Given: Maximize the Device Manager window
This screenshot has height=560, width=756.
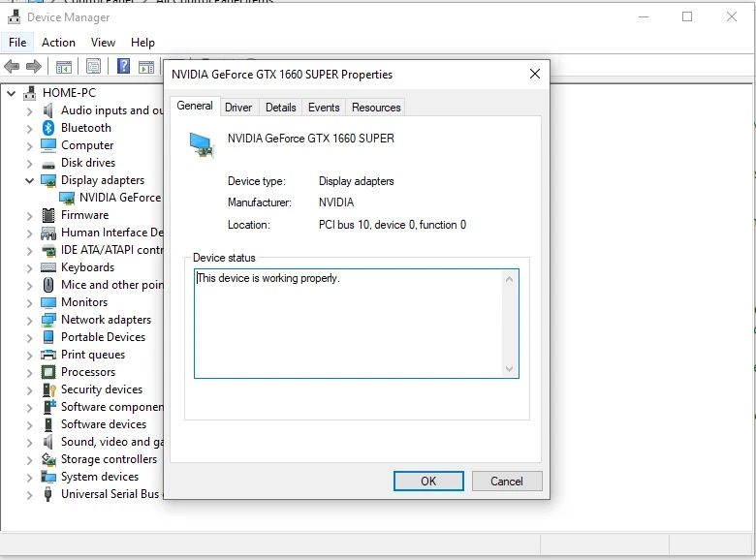Looking at the screenshot, I should coord(687,16).
